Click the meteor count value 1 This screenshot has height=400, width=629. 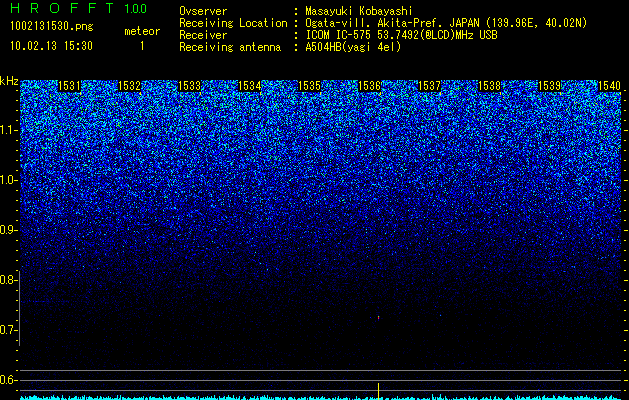point(142,46)
